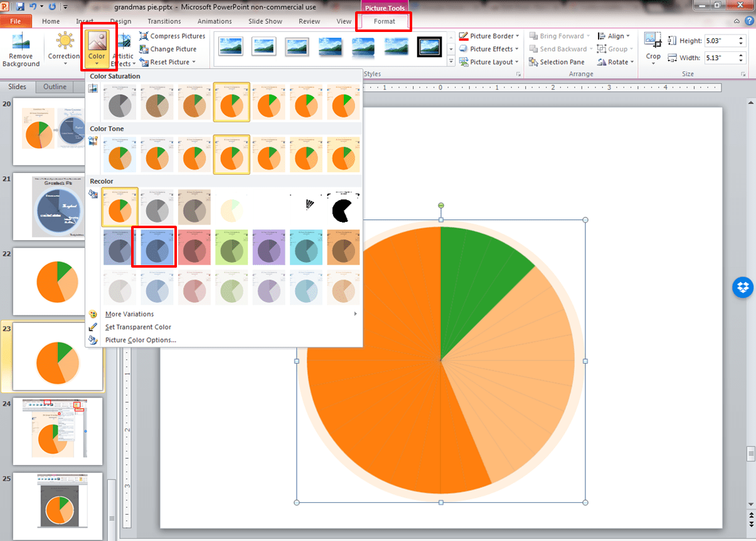756x541 pixels.
Task: Click the Crop tool
Action: pyautogui.click(x=653, y=48)
